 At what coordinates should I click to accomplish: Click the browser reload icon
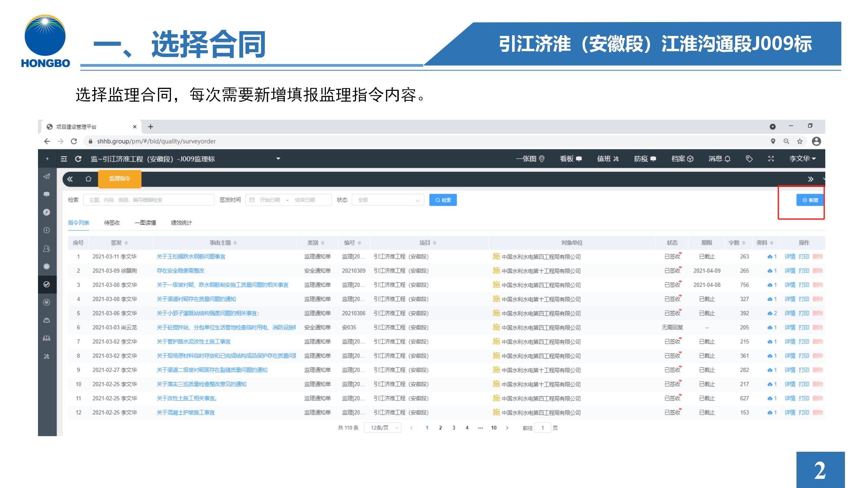pos(74,141)
